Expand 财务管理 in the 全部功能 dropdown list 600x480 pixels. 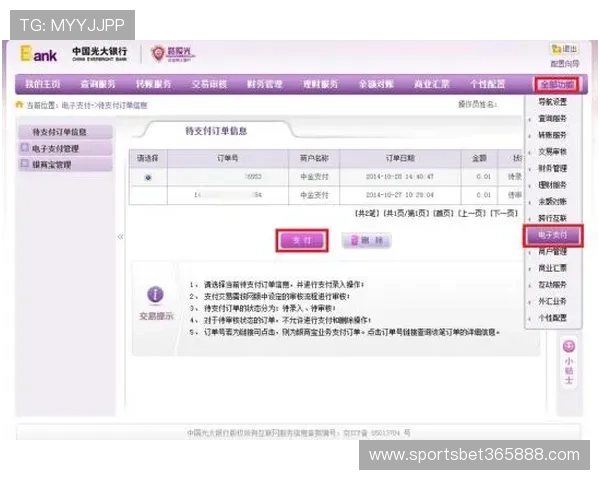click(x=553, y=168)
